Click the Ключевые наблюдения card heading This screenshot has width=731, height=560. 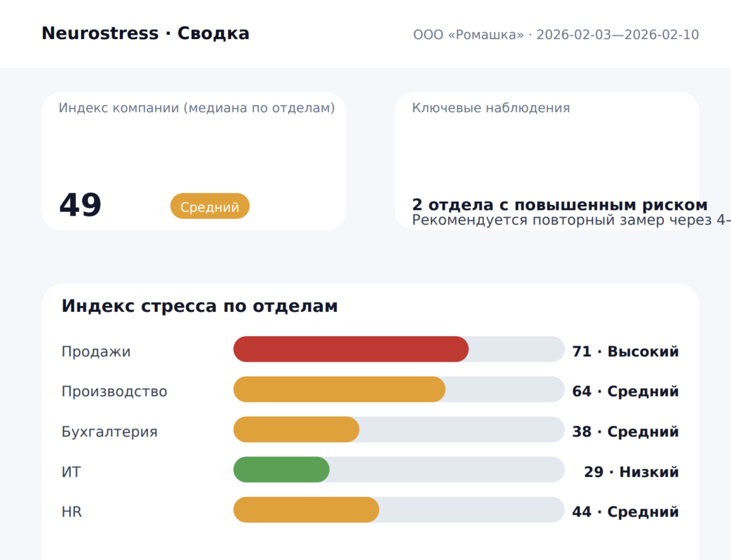pos(491,108)
